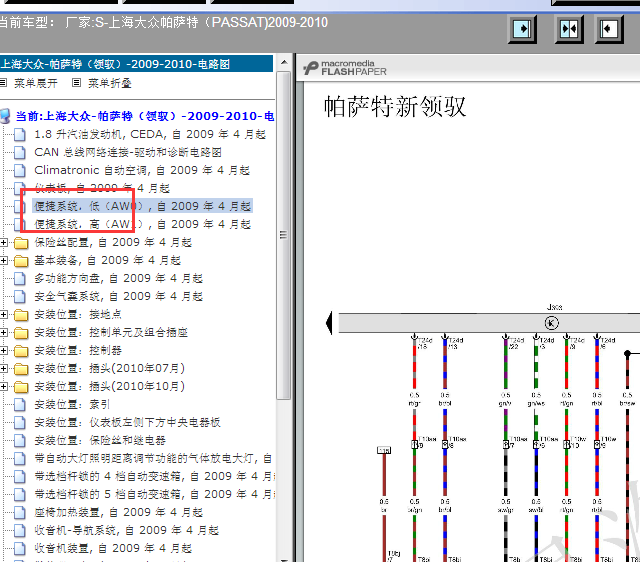
Task: Expand the 安装位置: 插头(2010年07月) folder
Action: tap(6, 368)
